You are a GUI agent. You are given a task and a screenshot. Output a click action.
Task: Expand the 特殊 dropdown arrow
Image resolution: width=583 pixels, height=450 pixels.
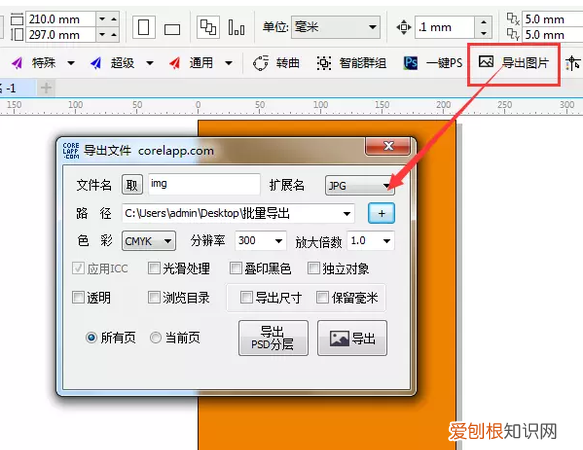click(71, 63)
